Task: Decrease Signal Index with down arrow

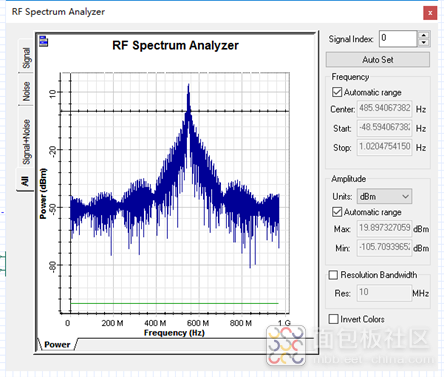Action: [x=423, y=43]
